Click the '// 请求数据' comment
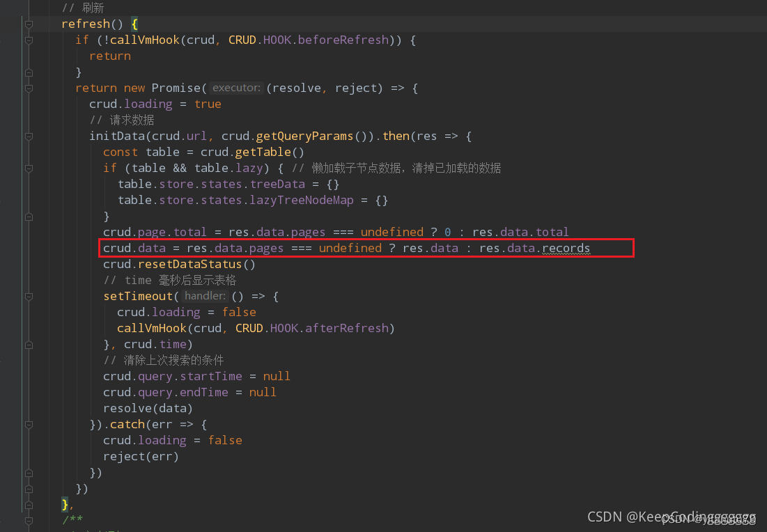 tap(122, 120)
